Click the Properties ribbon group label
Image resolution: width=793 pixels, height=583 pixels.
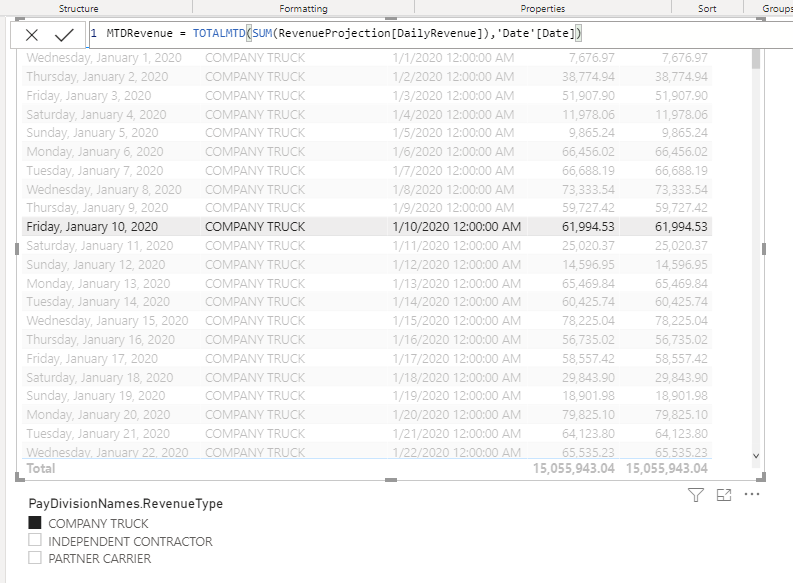pos(543,9)
